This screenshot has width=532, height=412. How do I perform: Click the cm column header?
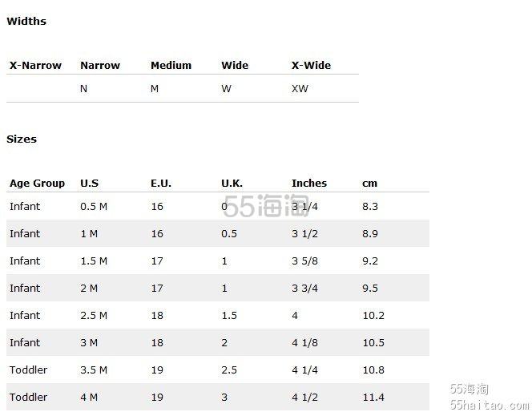(x=370, y=184)
